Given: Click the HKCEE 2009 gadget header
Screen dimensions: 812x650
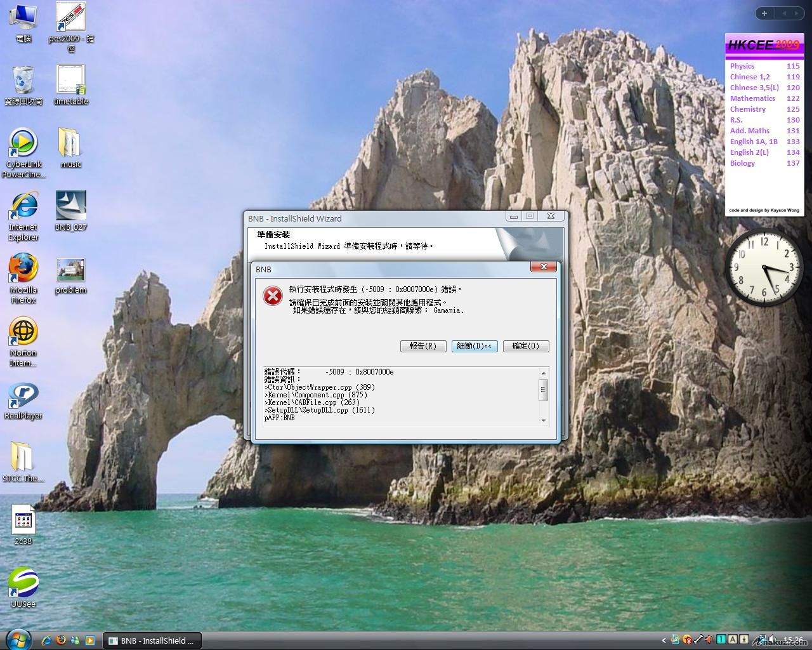Looking at the screenshot, I should (764, 44).
